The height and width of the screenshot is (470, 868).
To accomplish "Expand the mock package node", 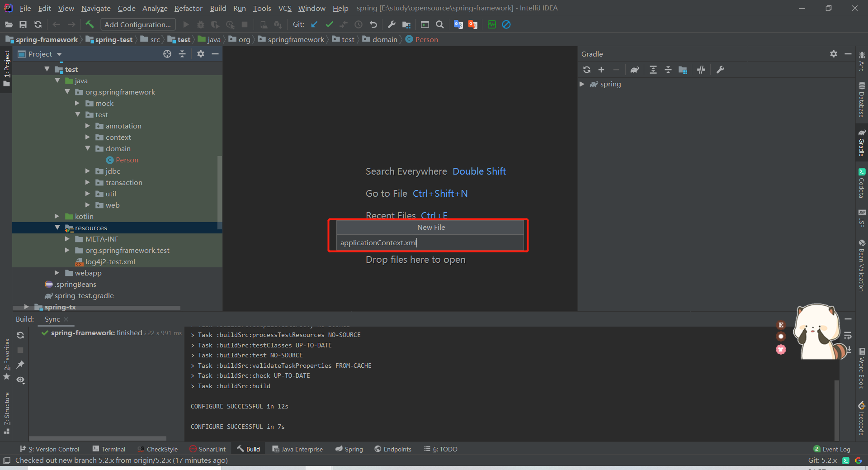I will tap(77, 103).
